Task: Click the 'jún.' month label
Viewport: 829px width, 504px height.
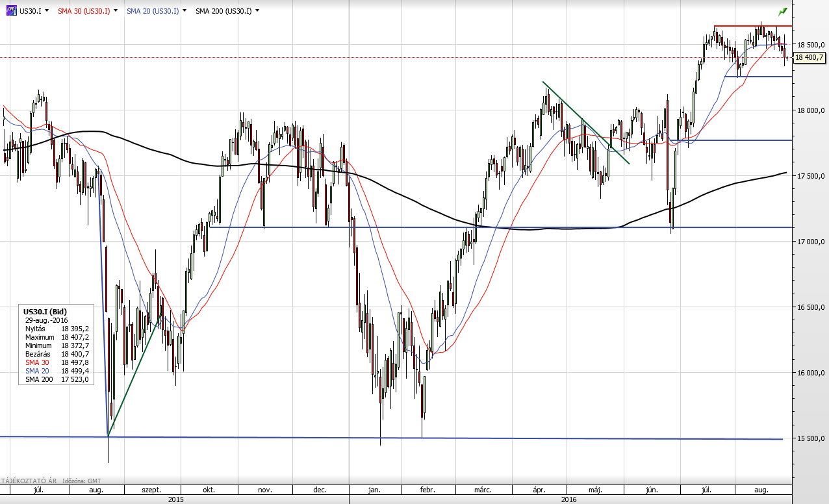Action: (x=651, y=490)
